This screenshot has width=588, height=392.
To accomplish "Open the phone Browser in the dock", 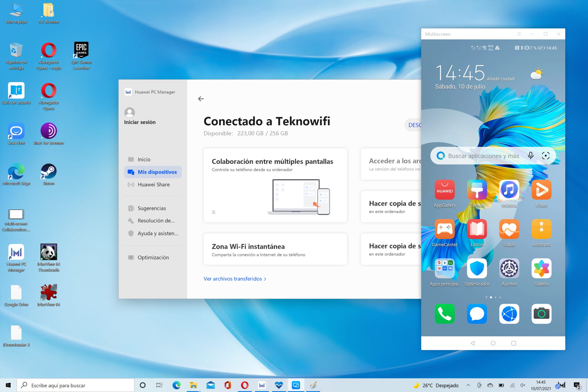I will [x=509, y=314].
